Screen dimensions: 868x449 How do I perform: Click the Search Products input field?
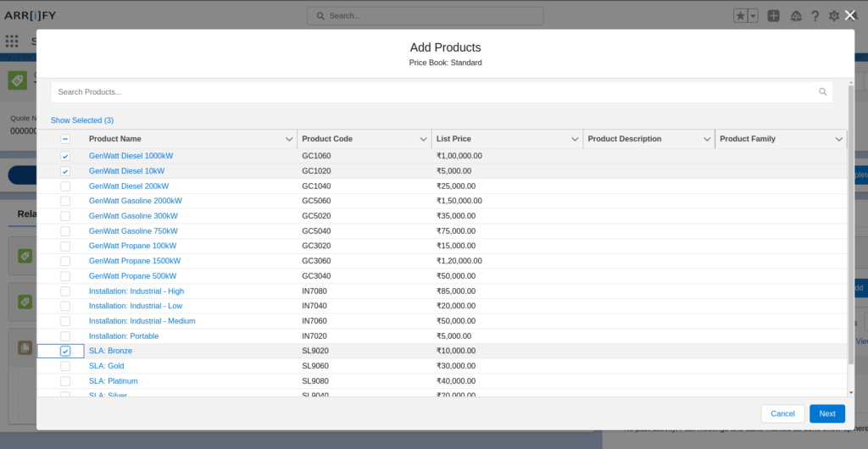[424, 92]
